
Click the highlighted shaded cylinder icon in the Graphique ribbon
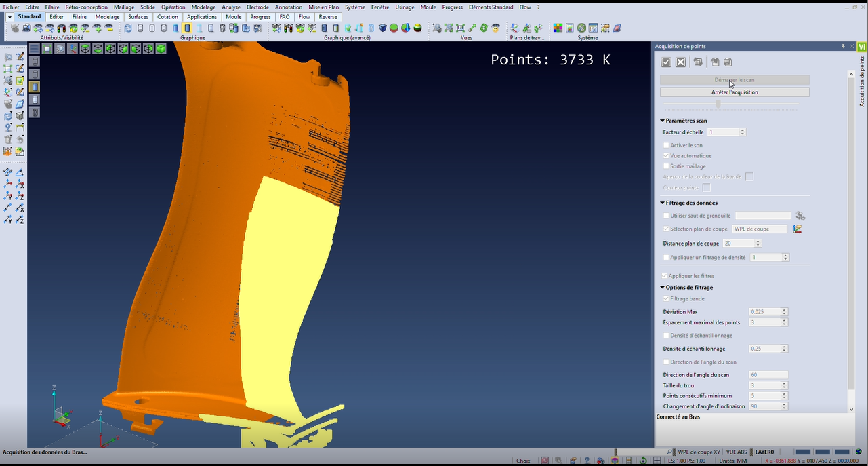click(187, 28)
